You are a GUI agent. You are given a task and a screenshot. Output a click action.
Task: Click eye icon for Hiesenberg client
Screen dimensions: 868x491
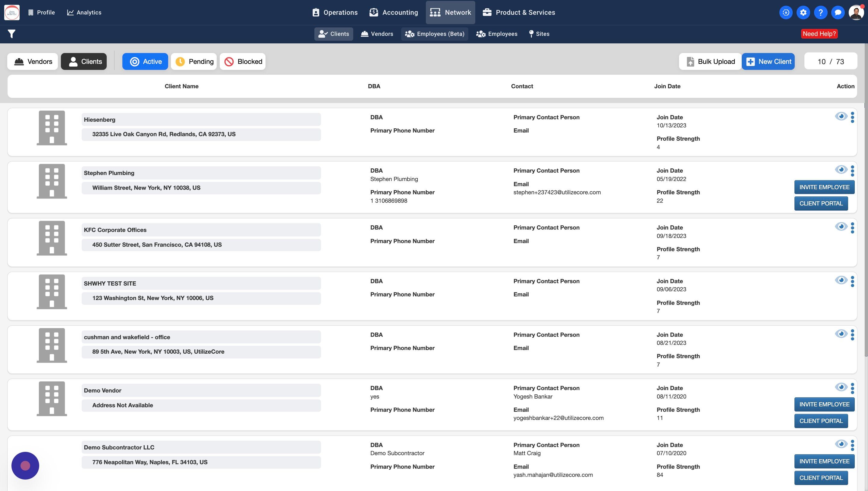(x=841, y=116)
